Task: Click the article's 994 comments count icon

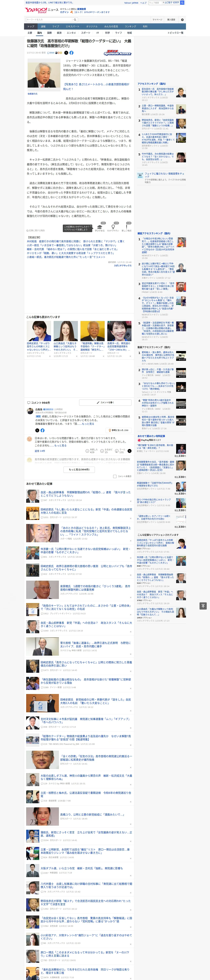Action: [48, 53]
